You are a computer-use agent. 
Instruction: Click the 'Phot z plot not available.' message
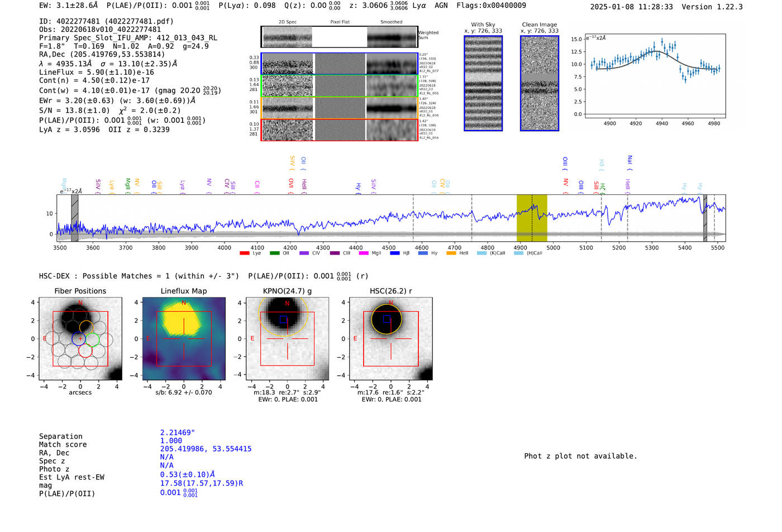(580, 456)
